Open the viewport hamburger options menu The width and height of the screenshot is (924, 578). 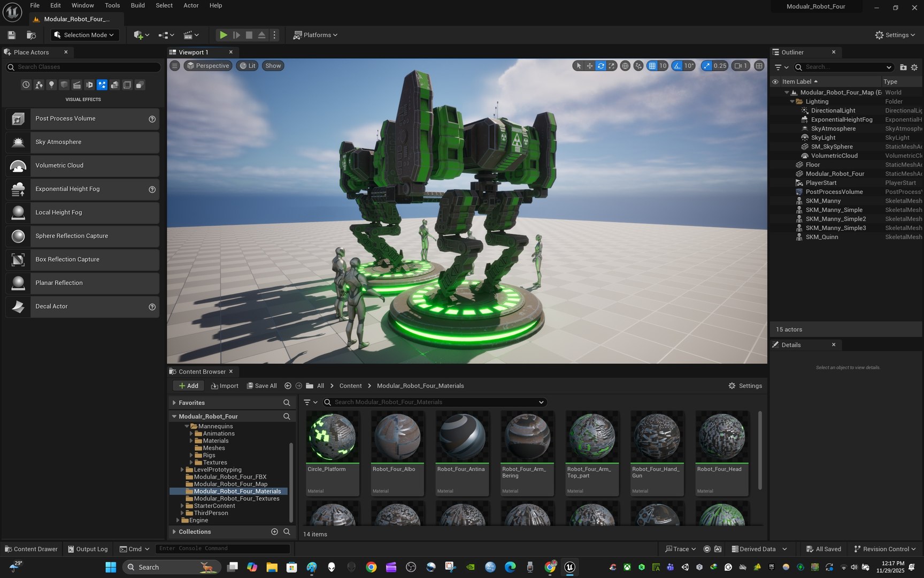pyautogui.click(x=175, y=66)
